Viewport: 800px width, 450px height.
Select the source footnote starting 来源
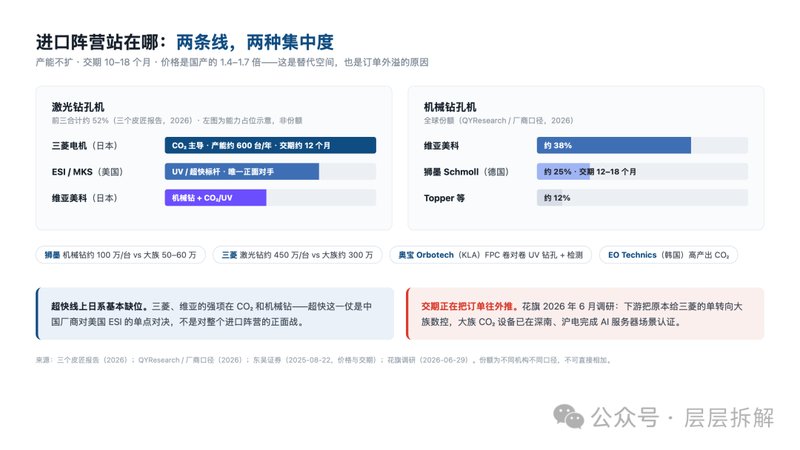(323, 360)
